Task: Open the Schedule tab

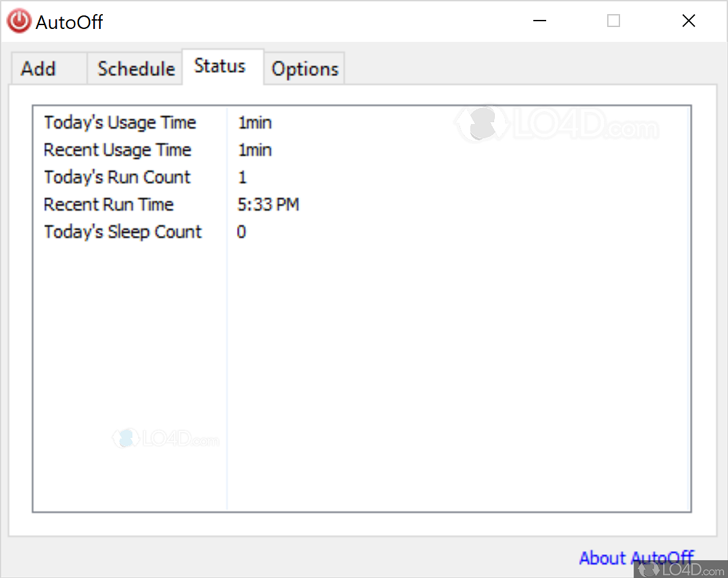Action: [x=136, y=69]
